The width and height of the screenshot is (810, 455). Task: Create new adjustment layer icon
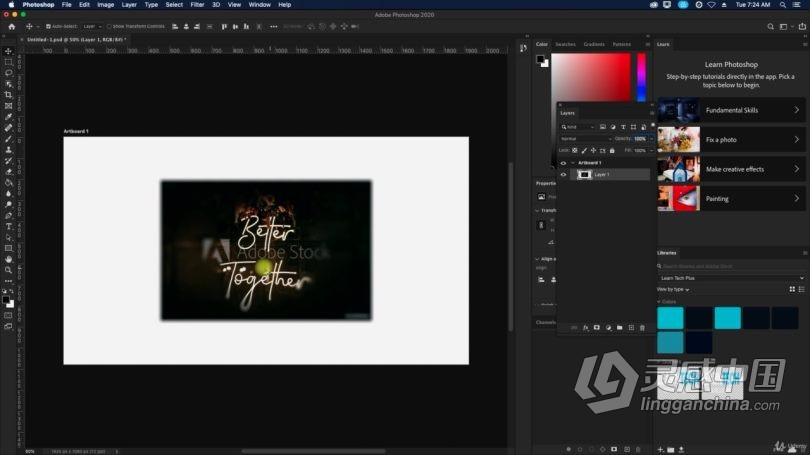click(608, 327)
